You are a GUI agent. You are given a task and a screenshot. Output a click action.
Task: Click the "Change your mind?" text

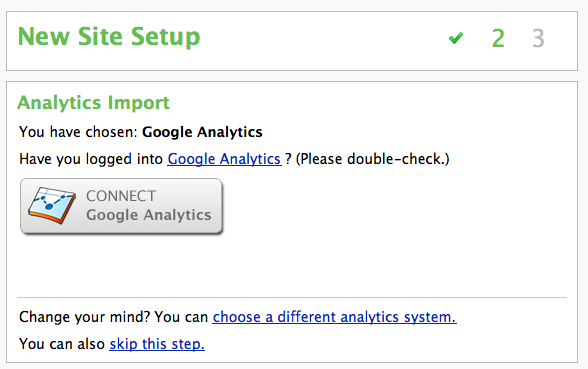[x=84, y=317]
